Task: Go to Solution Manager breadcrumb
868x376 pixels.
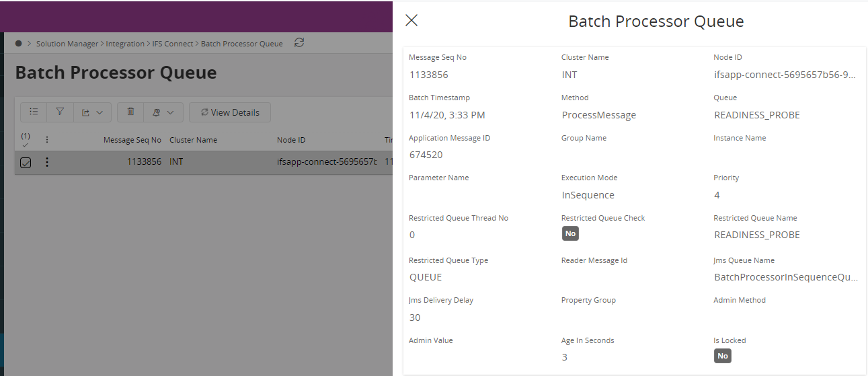Action: tap(70, 44)
